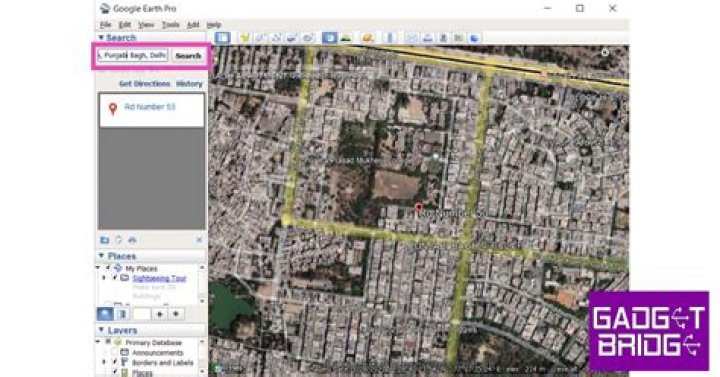Click copy icon below search results

(119, 240)
